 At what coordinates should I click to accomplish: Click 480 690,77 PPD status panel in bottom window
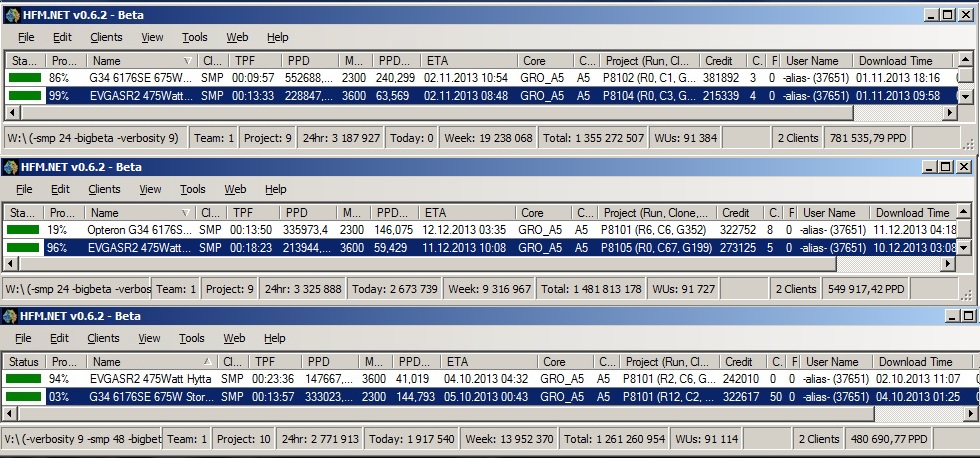click(888, 439)
